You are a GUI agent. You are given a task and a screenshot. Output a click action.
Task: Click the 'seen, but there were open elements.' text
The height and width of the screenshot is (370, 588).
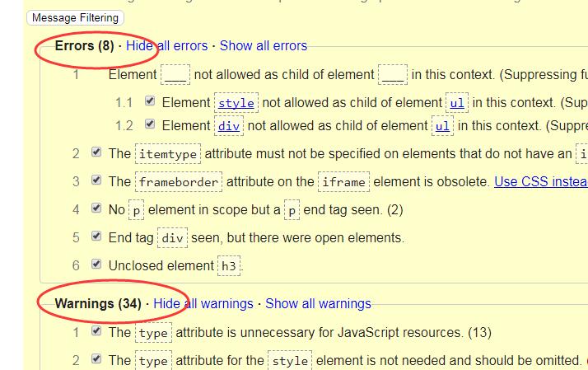click(298, 237)
